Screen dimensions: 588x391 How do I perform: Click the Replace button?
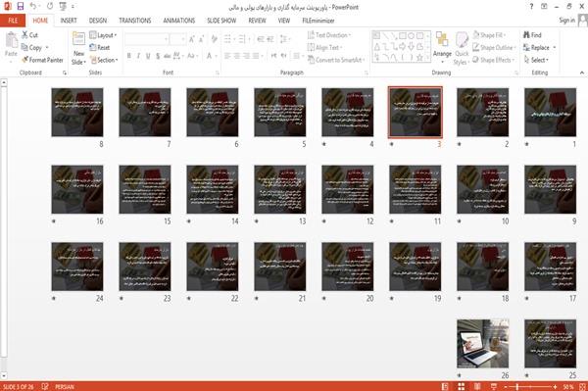pos(536,47)
